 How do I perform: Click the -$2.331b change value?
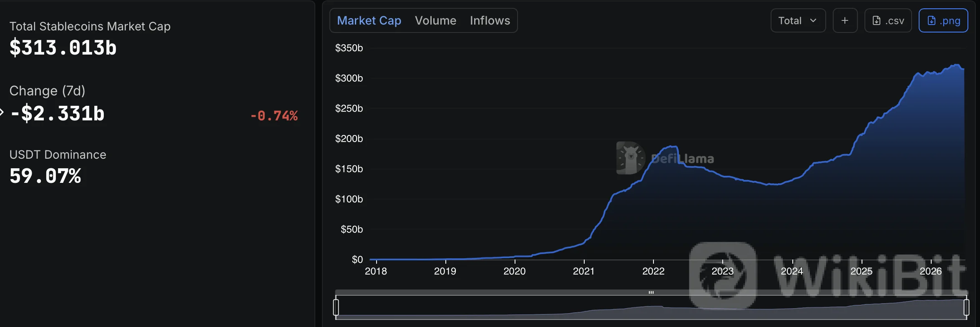tap(57, 113)
